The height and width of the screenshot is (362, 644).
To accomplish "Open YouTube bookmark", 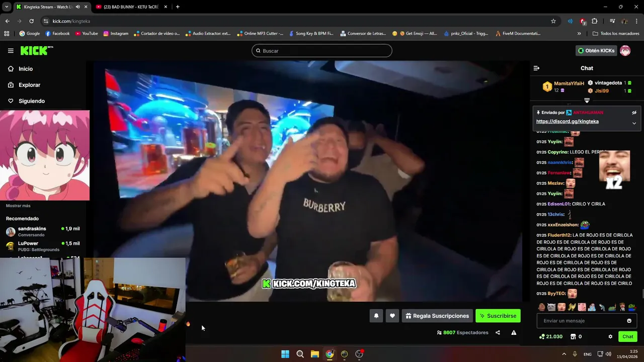I will point(87,34).
